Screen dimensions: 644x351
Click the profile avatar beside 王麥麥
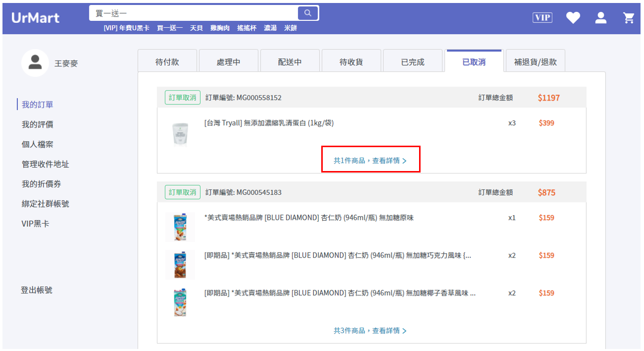point(35,63)
